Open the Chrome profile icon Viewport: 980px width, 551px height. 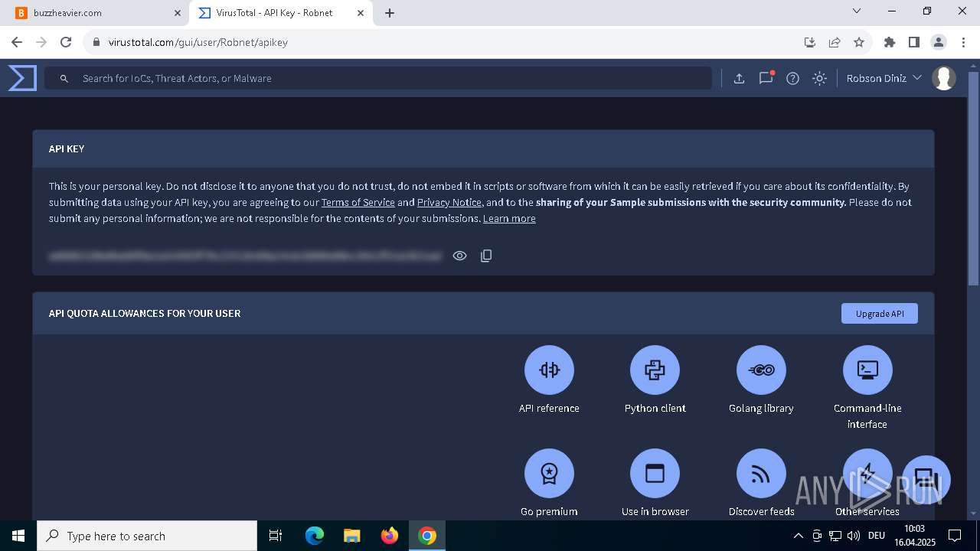pyautogui.click(x=939, y=42)
